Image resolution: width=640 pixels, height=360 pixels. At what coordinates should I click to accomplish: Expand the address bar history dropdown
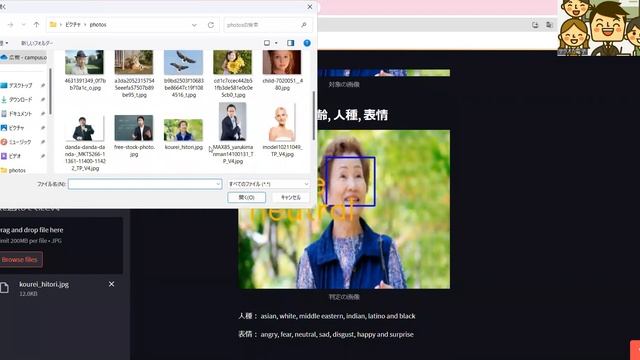194,25
